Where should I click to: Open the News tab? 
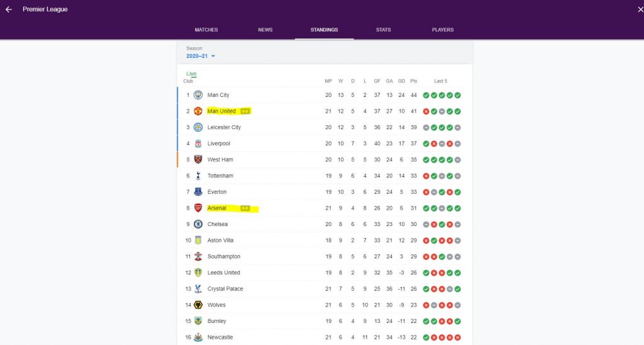(x=265, y=30)
